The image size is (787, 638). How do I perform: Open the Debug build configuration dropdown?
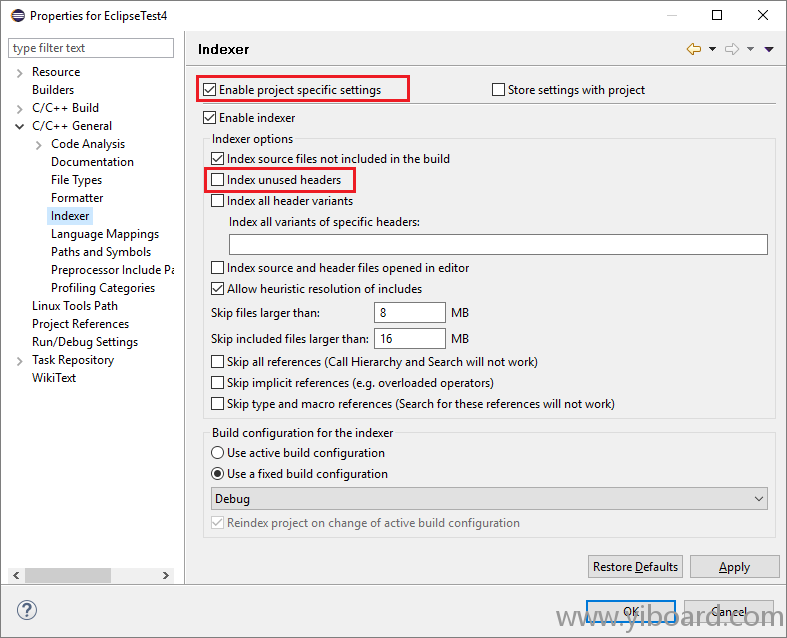[489, 498]
